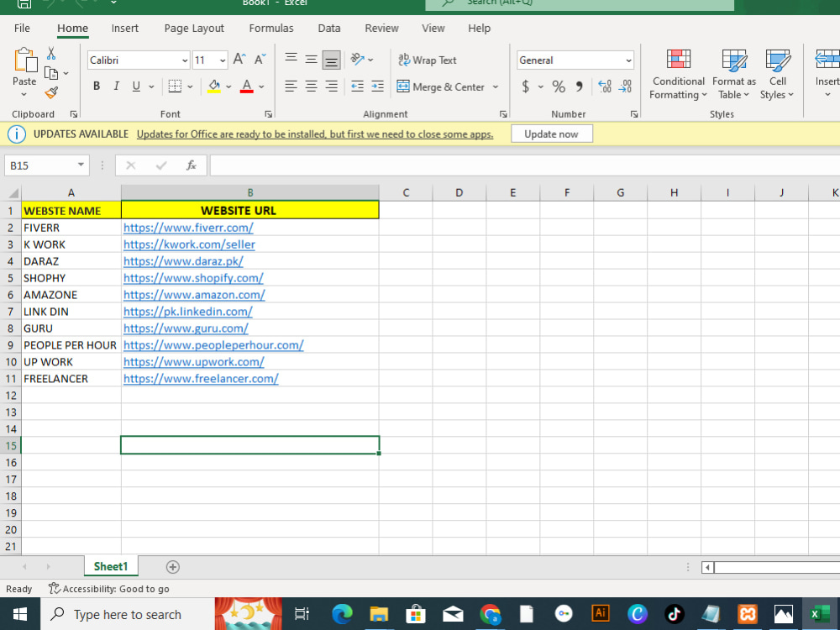This screenshot has width=840, height=630.
Task: Toggle Bold formatting
Action: pyautogui.click(x=97, y=87)
